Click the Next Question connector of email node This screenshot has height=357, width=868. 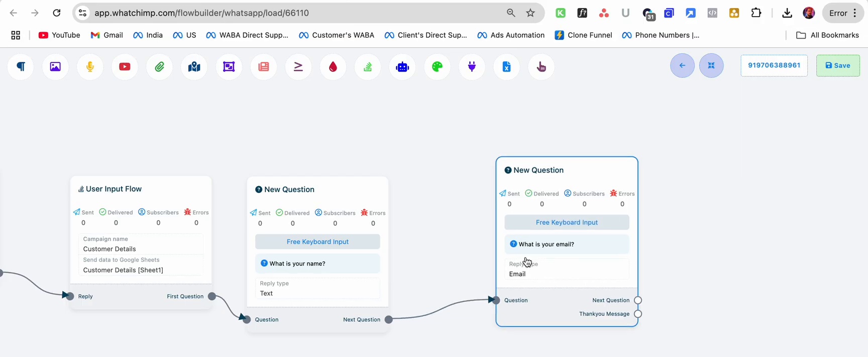[638, 300]
